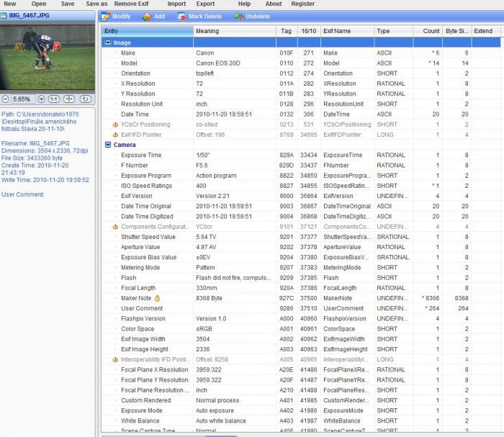Image resolution: width=504 pixels, height=437 pixels.
Task: Zoom out the preview with minus icon
Action: [6, 99]
